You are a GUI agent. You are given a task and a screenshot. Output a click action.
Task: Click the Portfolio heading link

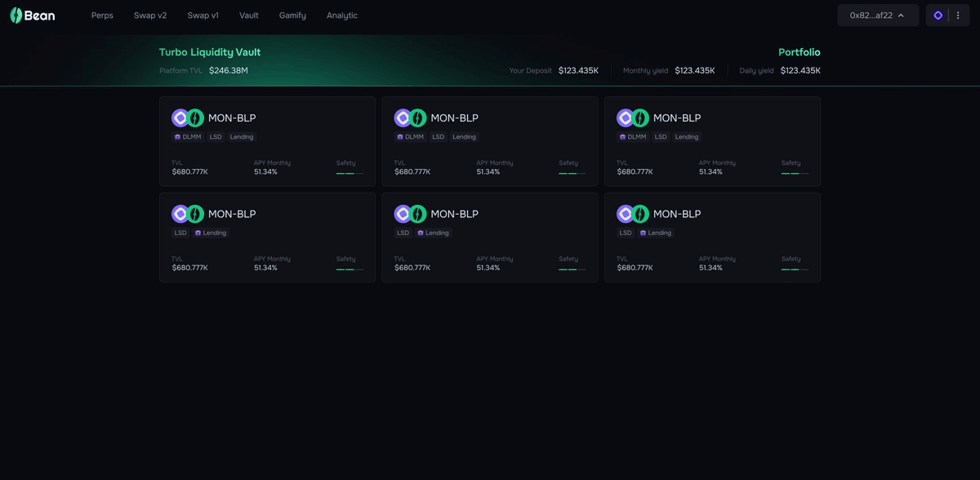click(x=799, y=52)
